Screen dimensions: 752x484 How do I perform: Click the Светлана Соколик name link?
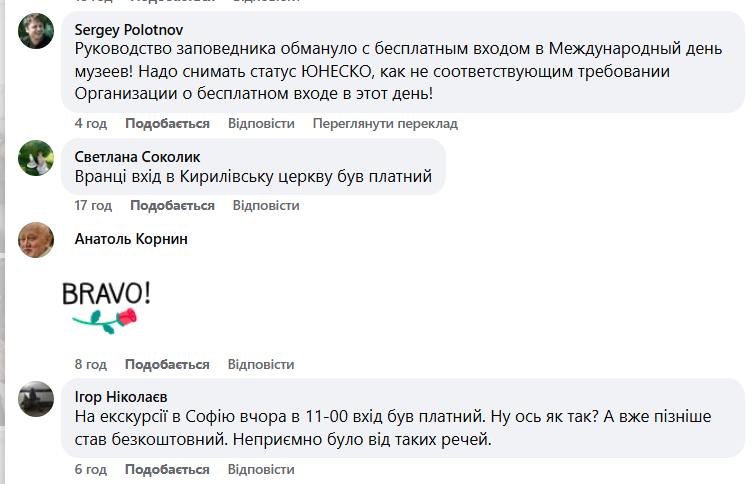[x=137, y=157]
